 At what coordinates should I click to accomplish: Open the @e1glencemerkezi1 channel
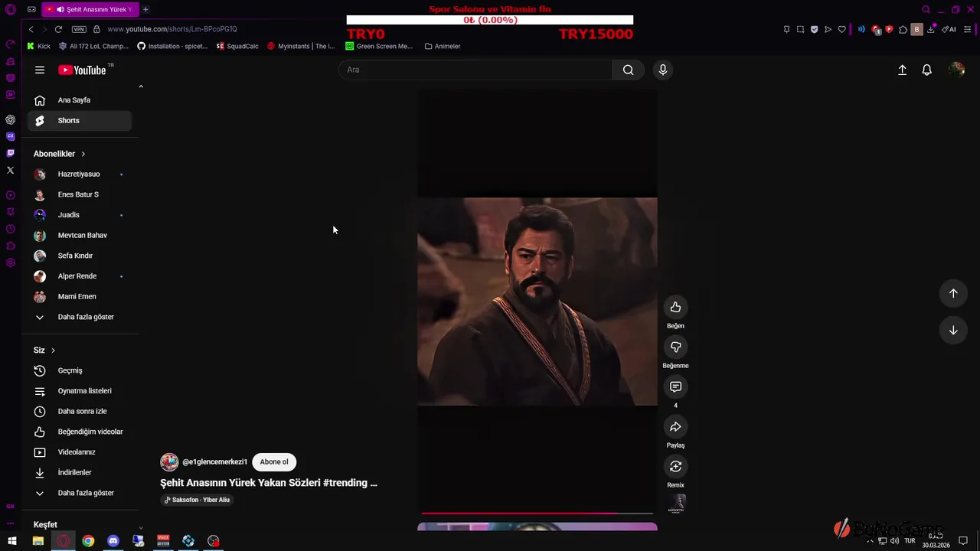point(214,462)
